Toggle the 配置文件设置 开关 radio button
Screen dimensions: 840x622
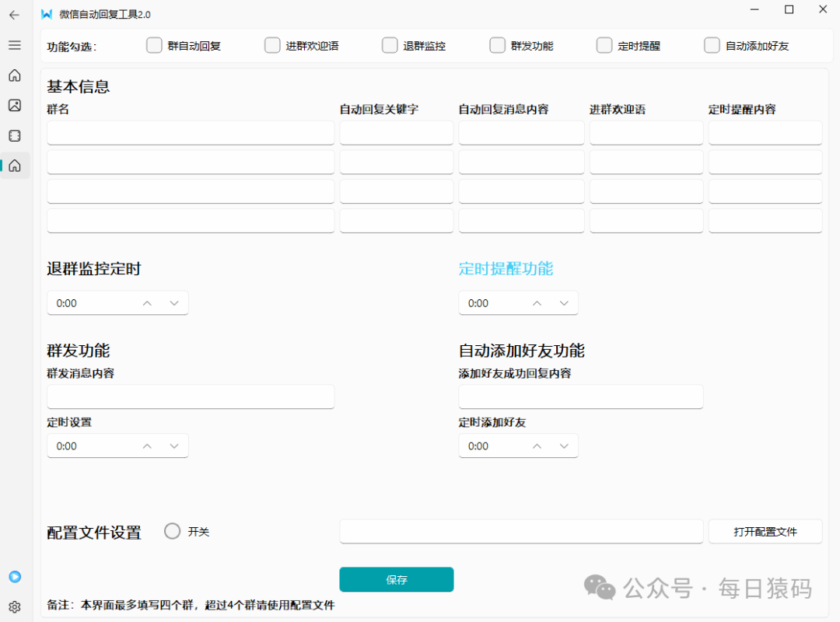(172, 531)
